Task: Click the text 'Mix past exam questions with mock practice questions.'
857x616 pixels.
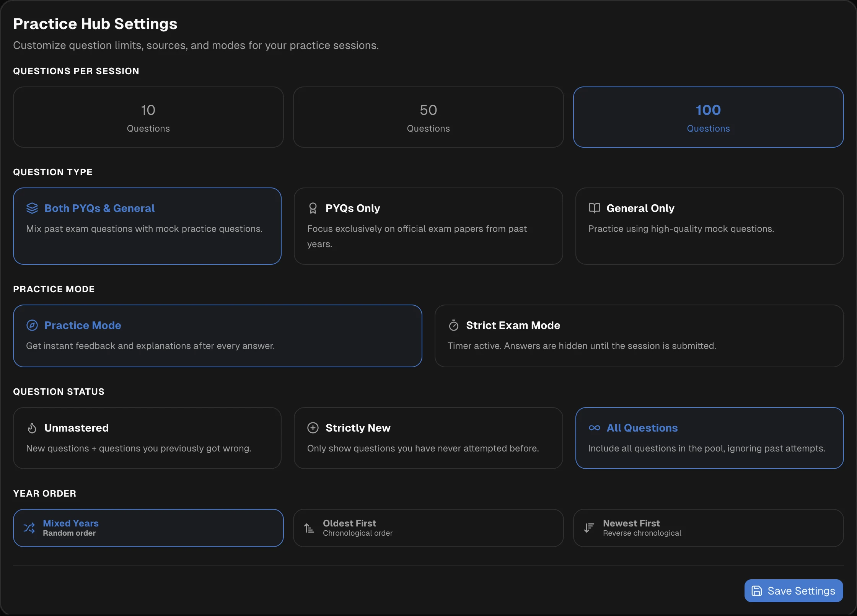Action: (x=144, y=229)
